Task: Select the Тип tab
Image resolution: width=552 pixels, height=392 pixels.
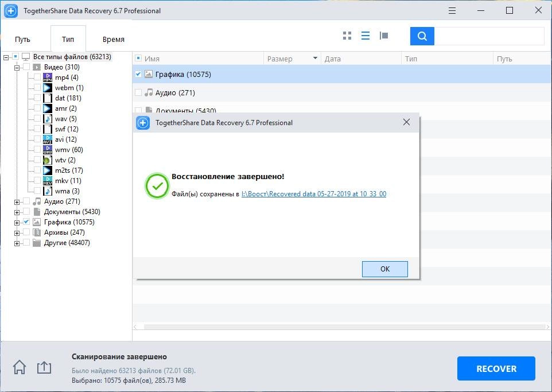Action: tap(68, 39)
